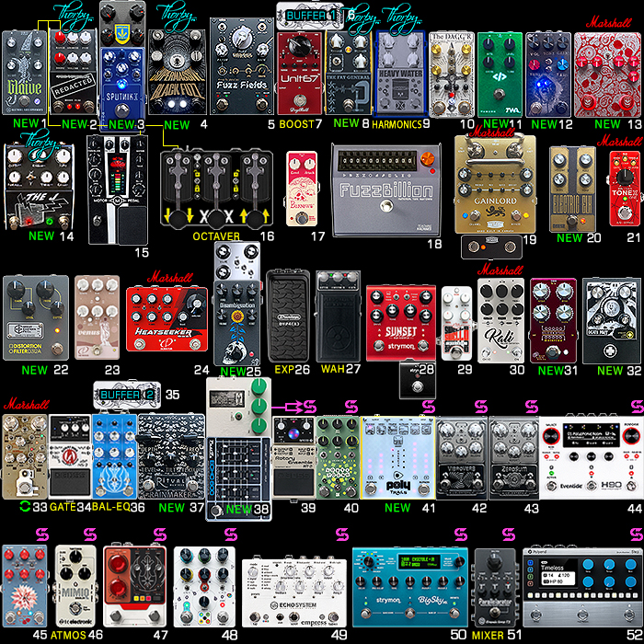The width and height of the screenshot is (644, 644).
Task: Open the red Heatseeker pedal
Action: tap(167, 319)
